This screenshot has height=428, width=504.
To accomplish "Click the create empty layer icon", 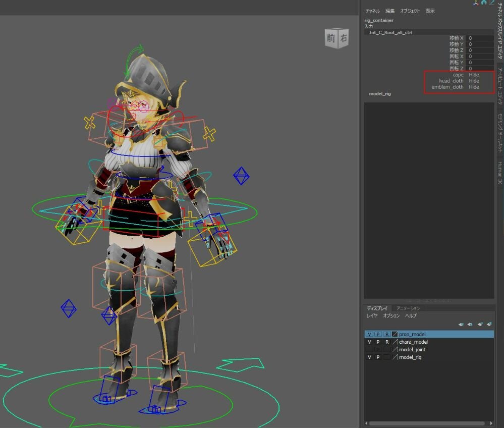I will [x=480, y=325].
